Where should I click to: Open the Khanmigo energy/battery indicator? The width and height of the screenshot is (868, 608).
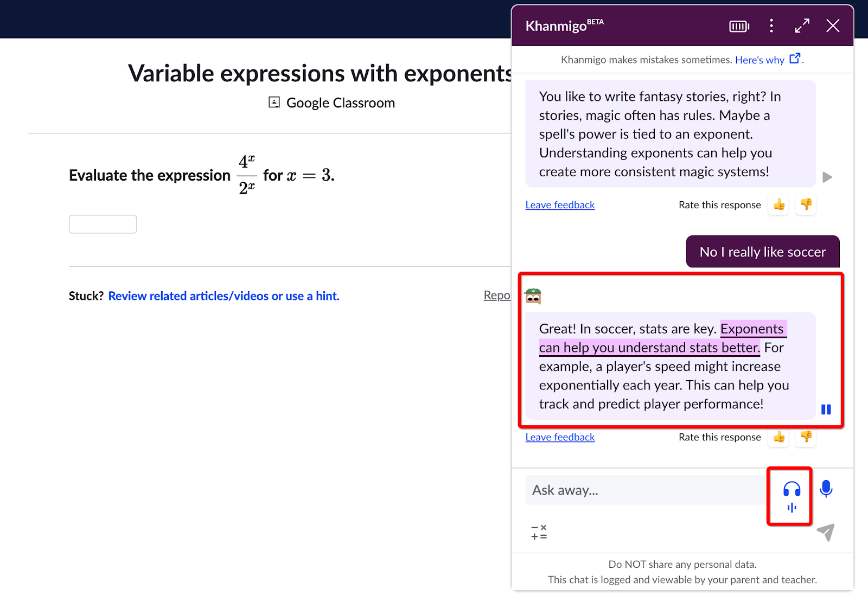point(738,25)
